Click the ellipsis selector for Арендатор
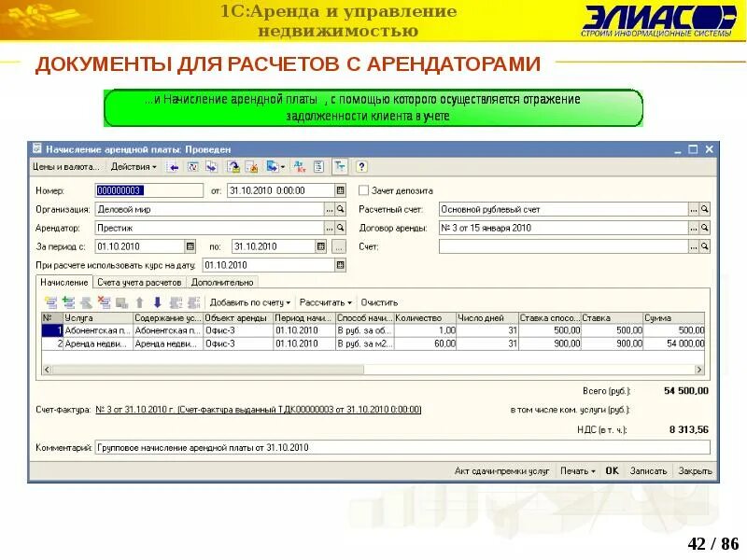This screenshot has width=747, height=560. click(x=330, y=228)
